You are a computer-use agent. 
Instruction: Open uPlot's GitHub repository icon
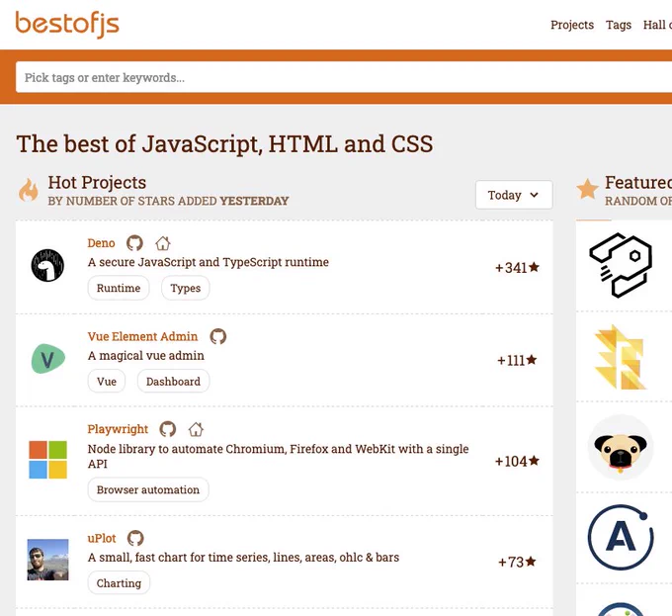135,538
